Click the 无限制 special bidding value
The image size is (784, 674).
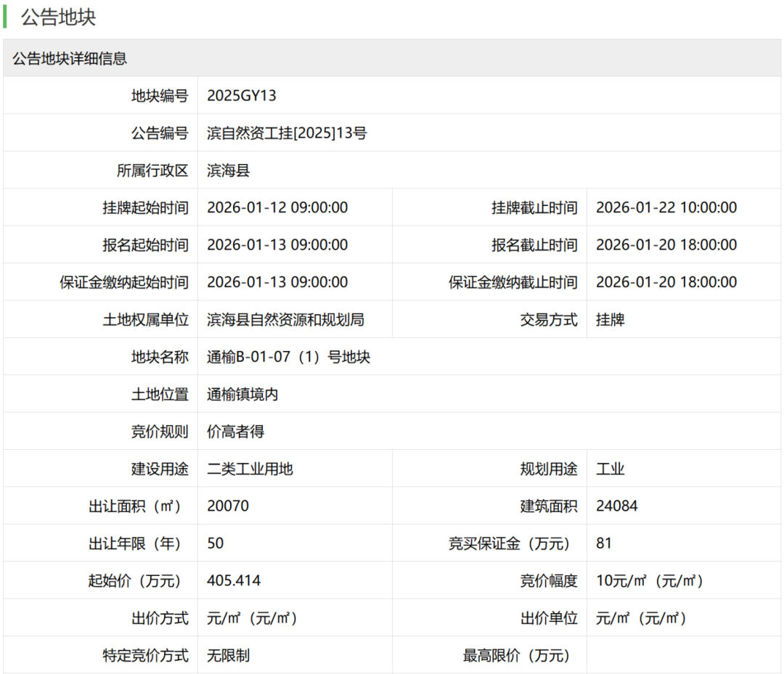228,656
